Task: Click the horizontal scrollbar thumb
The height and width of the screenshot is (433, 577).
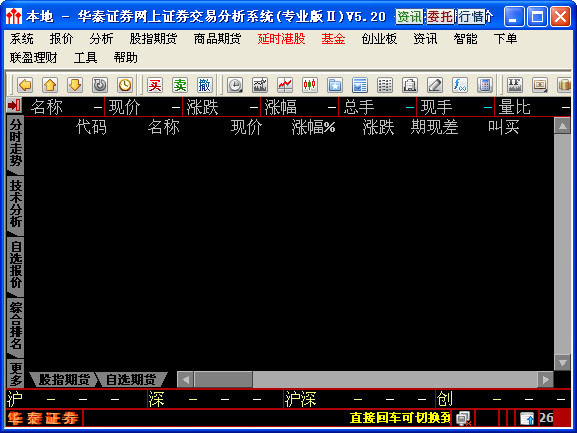Action: pyautogui.click(x=223, y=380)
